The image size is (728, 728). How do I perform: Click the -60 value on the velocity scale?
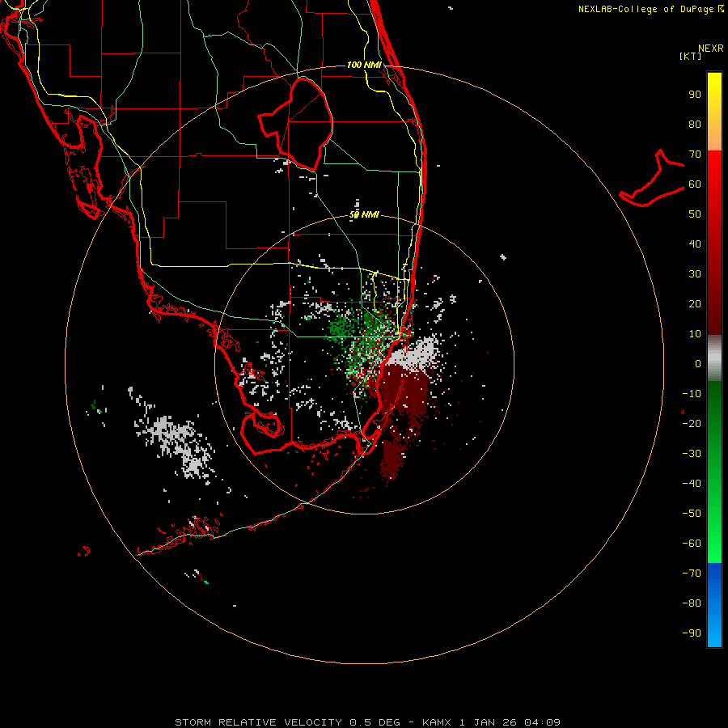tap(692, 544)
